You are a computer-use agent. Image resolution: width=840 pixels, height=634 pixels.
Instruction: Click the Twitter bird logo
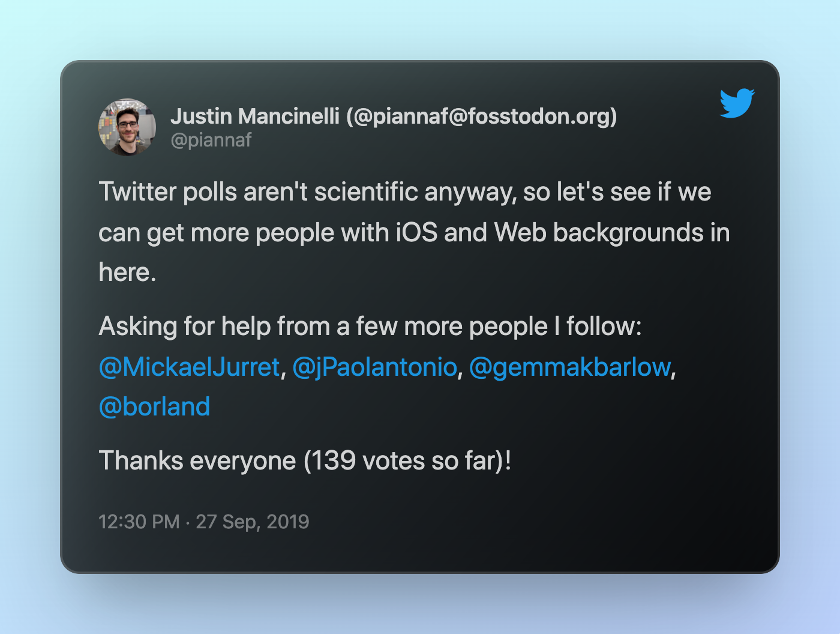737,103
